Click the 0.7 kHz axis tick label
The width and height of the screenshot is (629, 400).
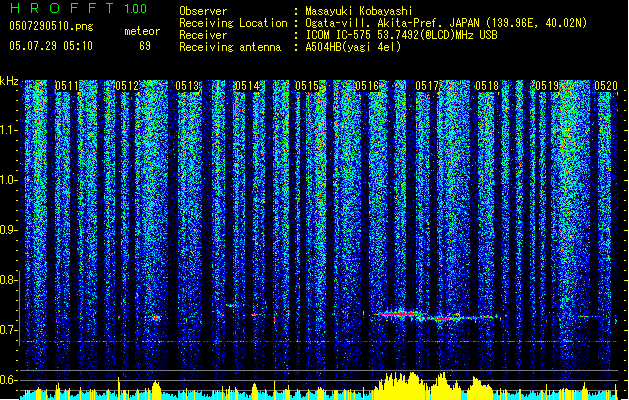8,330
